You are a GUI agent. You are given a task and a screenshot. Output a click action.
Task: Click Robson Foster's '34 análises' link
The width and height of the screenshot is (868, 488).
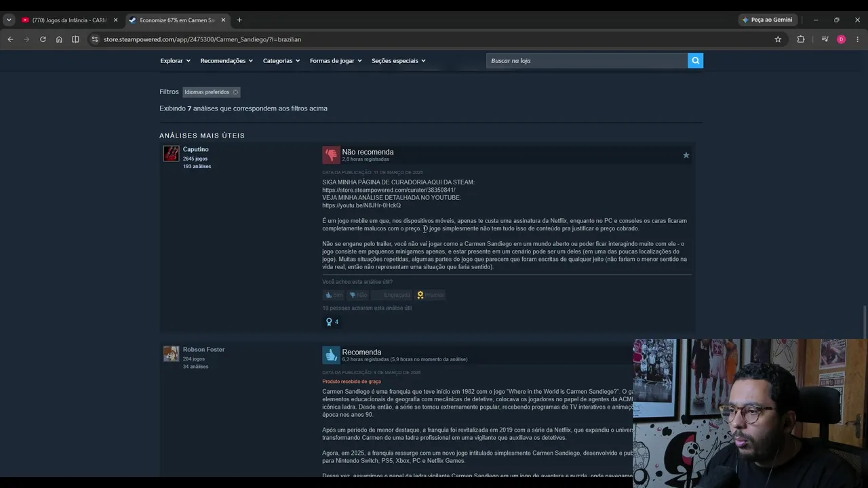click(195, 366)
